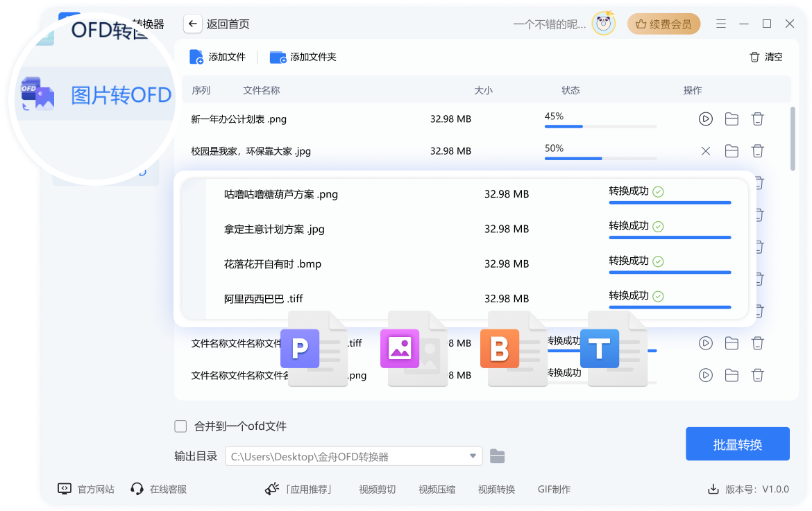Cancel conversion of 校园是我家，环保靠大家 .jpg
Screen dimensions: 812x511
706,150
